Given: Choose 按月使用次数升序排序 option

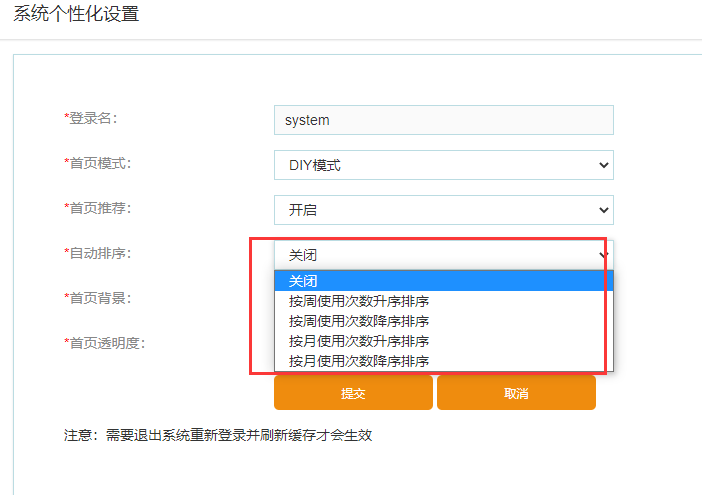Looking at the screenshot, I should 444,341.
